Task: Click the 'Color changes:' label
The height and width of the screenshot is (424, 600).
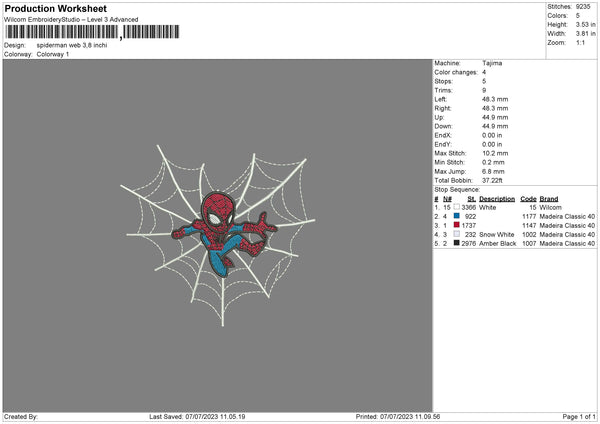Action: click(456, 72)
